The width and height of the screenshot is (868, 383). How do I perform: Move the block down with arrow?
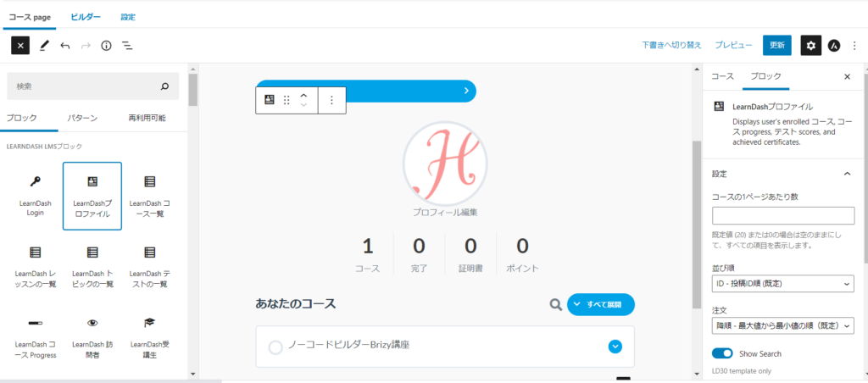303,104
